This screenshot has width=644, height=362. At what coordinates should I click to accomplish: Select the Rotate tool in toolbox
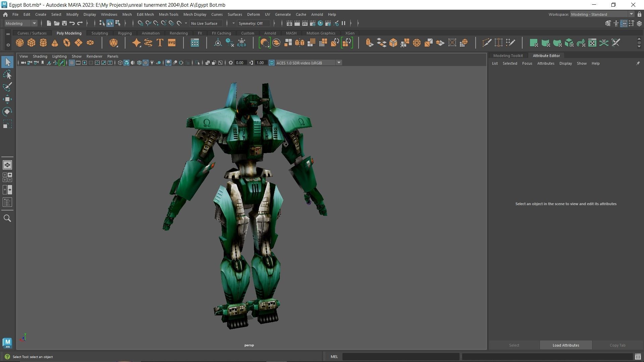(x=7, y=112)
